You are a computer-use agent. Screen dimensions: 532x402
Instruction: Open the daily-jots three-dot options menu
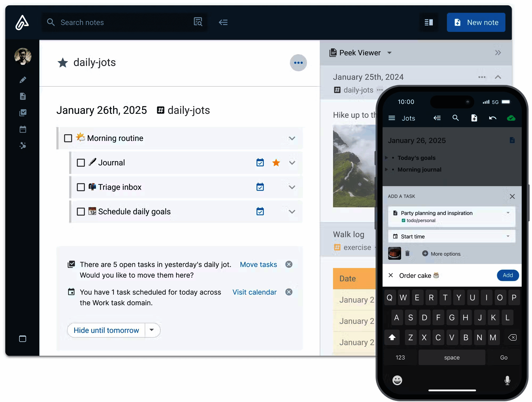tap(298, 63)
